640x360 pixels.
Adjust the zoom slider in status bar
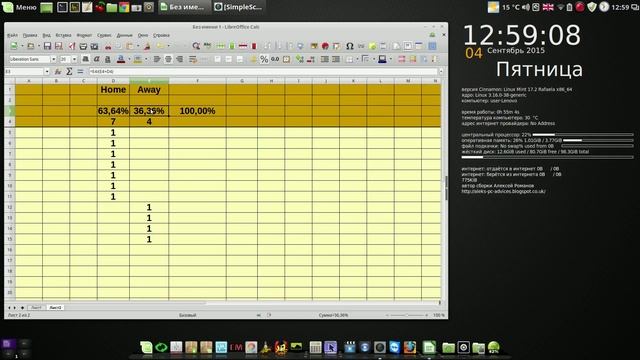(x=407, y=315)
